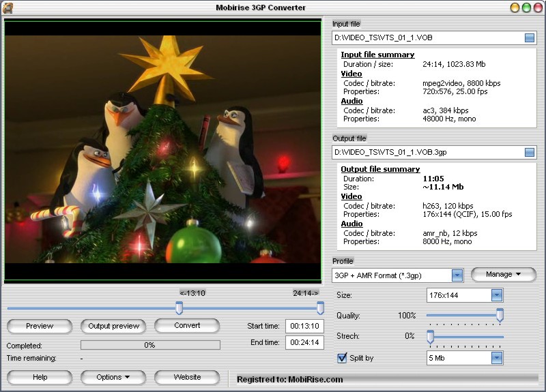
Task: Click the 'Mobirise 3GP Converter' window title
Action: [261, 7]
